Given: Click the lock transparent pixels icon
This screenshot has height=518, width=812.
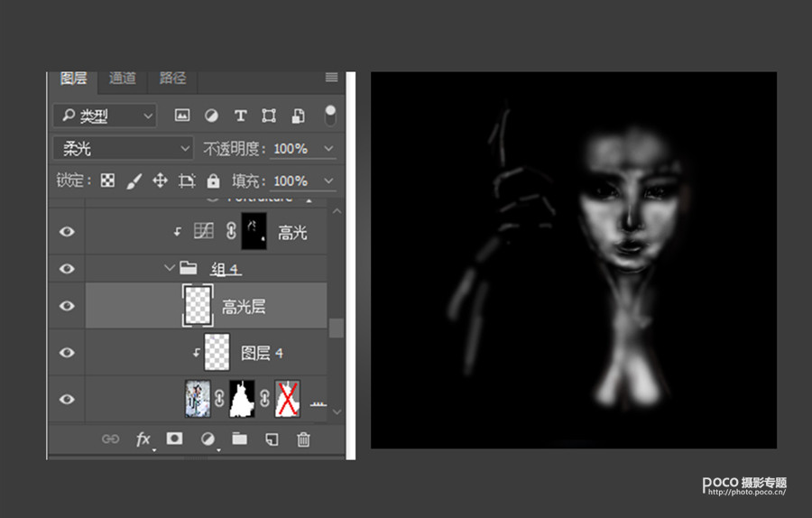Looking at the screenshot, I should point(107,180).
